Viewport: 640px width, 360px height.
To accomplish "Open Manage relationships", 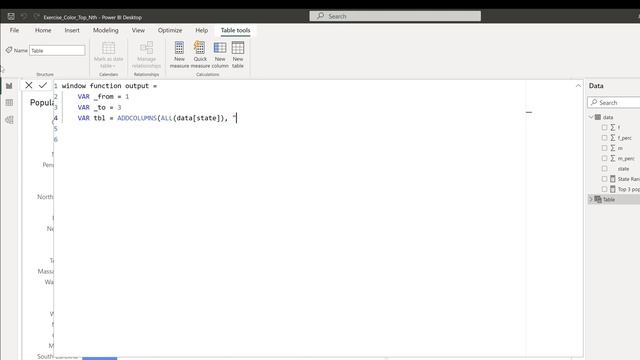I will click(x=146, y=54).
